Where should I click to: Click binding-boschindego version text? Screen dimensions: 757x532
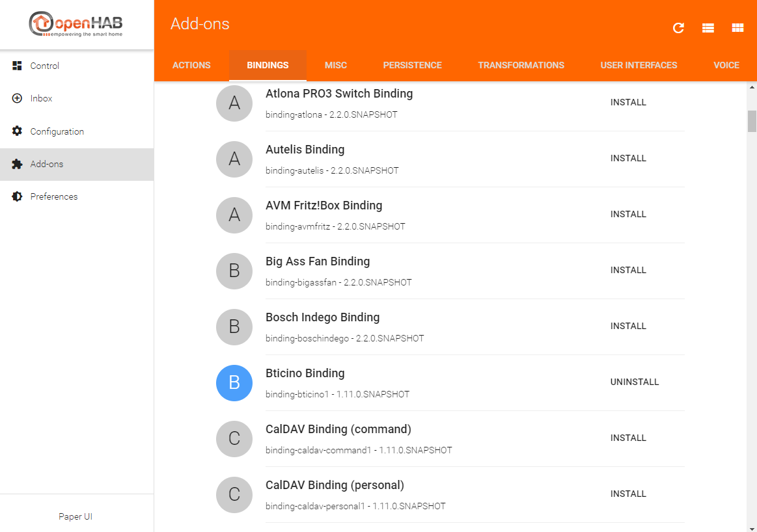pyautogui.click(x=345, y=339)
